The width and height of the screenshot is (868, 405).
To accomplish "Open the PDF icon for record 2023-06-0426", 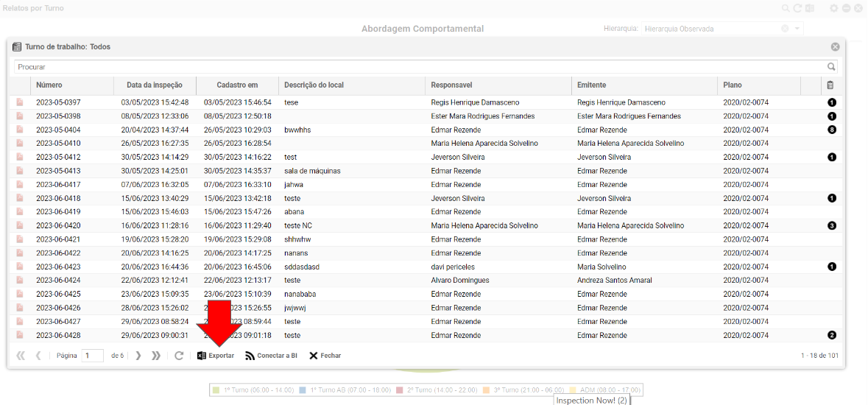I will pyautogui.click(x=20, y=308).
